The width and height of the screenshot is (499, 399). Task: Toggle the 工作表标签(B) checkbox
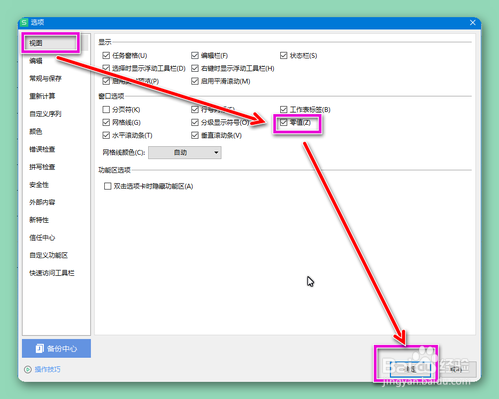284,109
